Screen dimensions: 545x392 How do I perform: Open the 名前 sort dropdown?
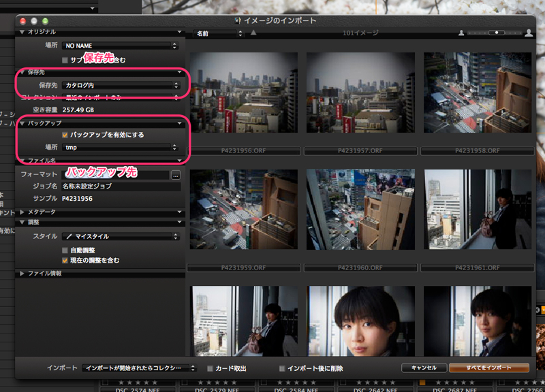coord(217,33)
